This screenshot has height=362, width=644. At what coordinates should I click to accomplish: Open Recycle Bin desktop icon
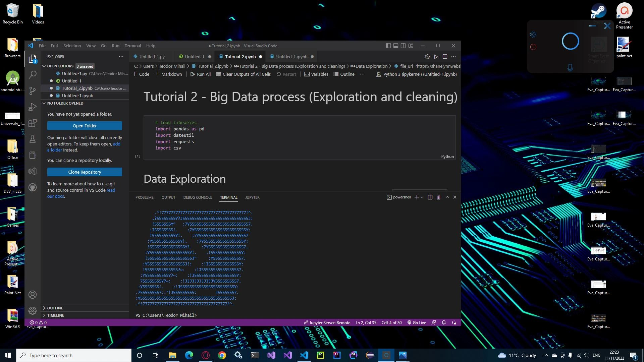(x=13, y=14)
